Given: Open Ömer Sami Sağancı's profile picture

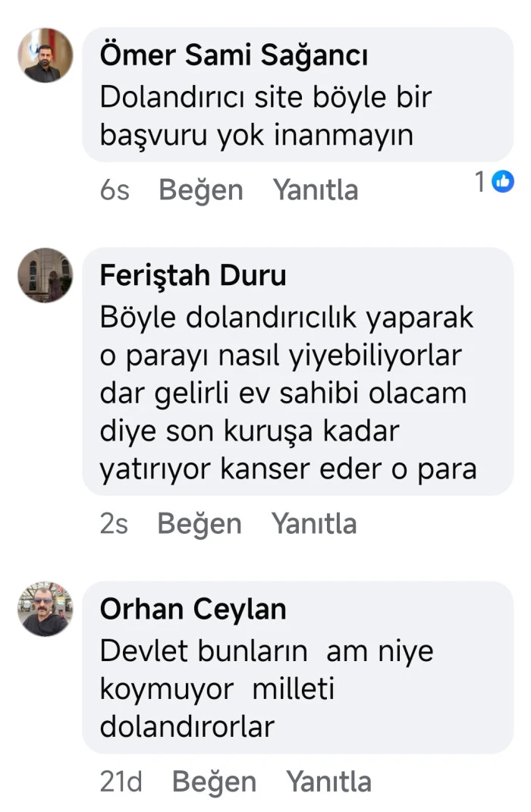Looking at the screenshot, I should [x=46, y=55].
